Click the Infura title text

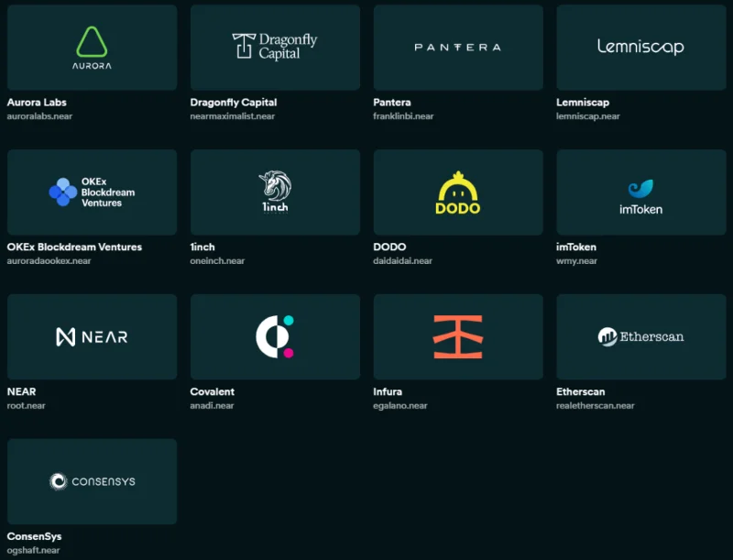[x=388, y=391]
